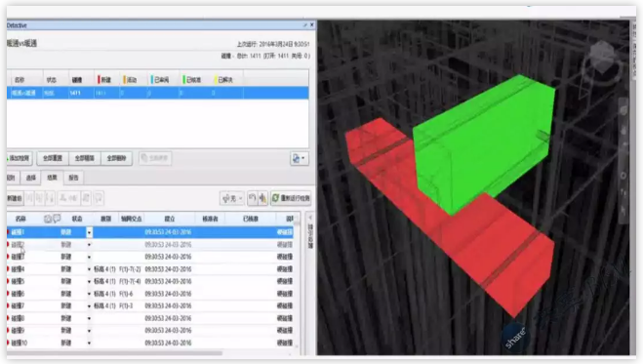Select the 碰撞7 result row
The width and height of the screenshot is (643, 364).
click(150, 306)
